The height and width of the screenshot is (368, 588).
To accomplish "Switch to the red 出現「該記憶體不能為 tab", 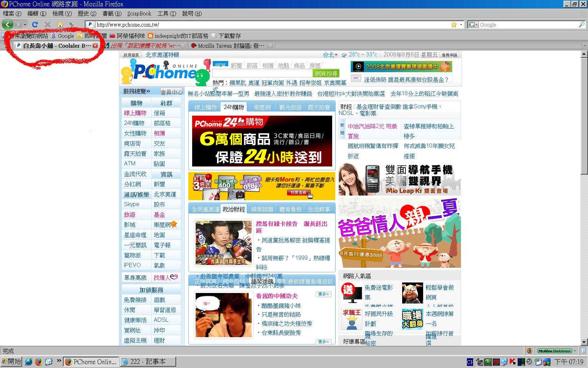I will click(x=145, y=46).
